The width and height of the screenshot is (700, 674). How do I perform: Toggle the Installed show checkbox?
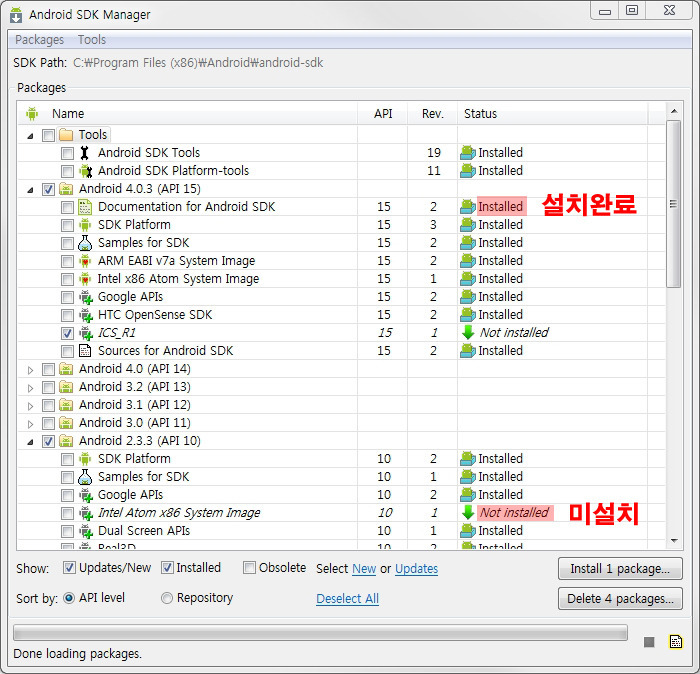click(167, 568)
